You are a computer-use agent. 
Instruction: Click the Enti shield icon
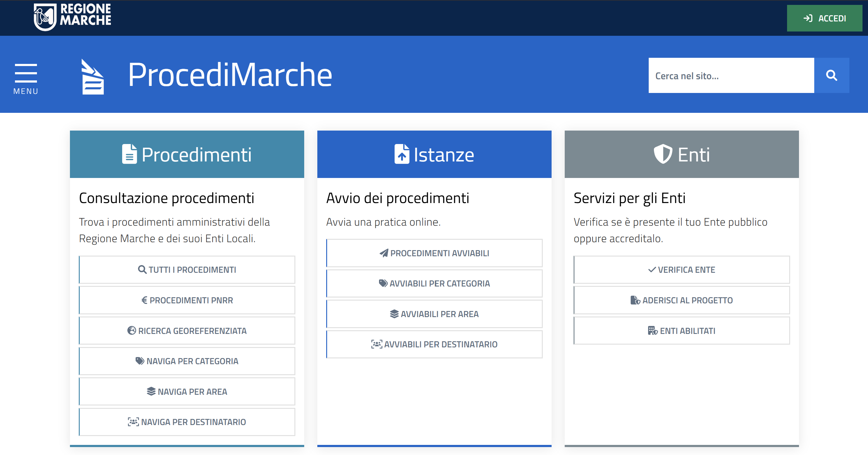662,154
